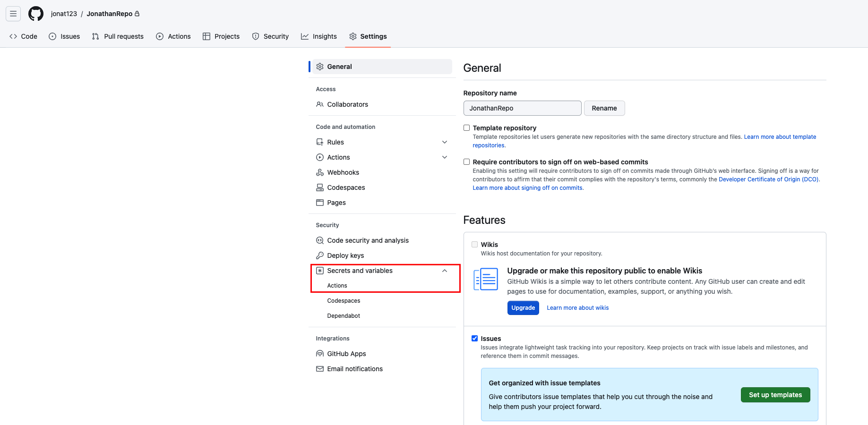868x425 pixels.
Task: Switch to the Pull requests tab
Action: point(118,36)
